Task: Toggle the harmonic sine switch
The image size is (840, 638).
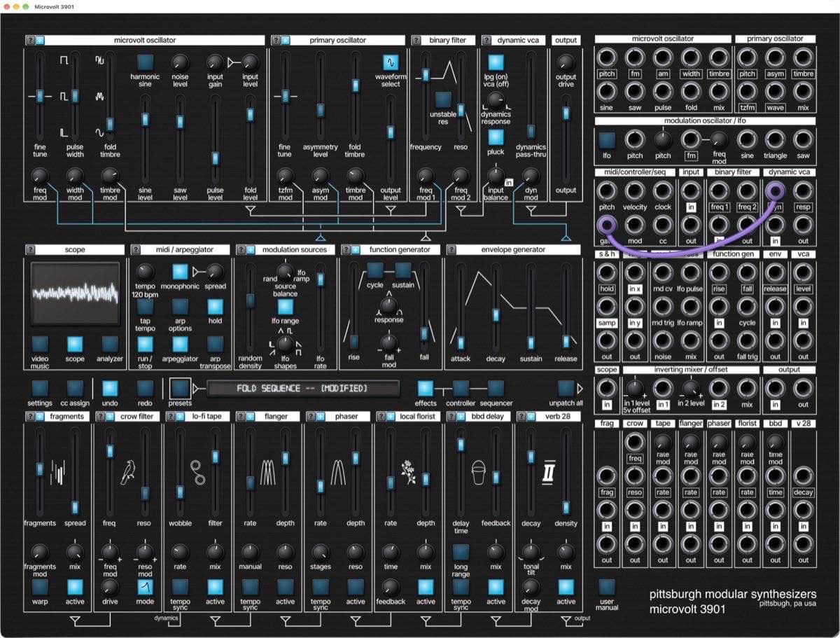Action: 145,62
